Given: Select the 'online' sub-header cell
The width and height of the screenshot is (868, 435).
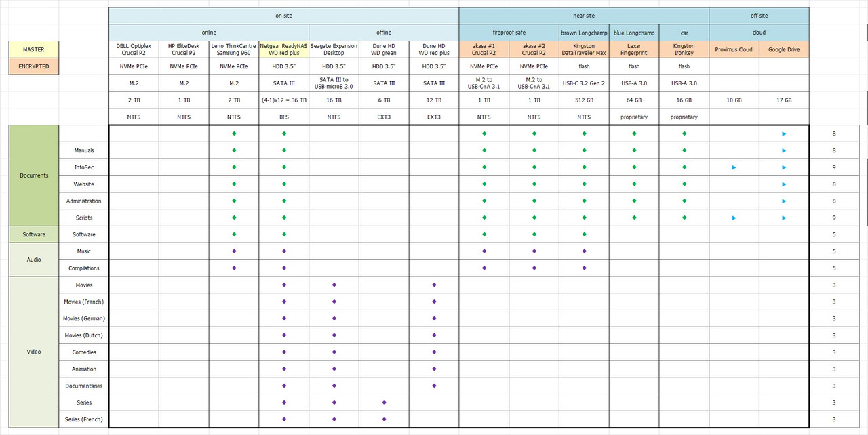Looking at the screenshot, I should pos(209,33).
